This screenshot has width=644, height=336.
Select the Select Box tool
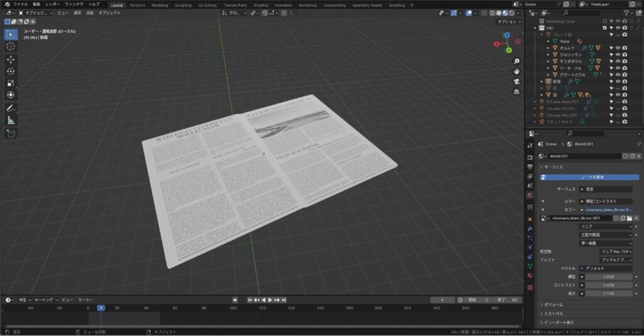11,35
